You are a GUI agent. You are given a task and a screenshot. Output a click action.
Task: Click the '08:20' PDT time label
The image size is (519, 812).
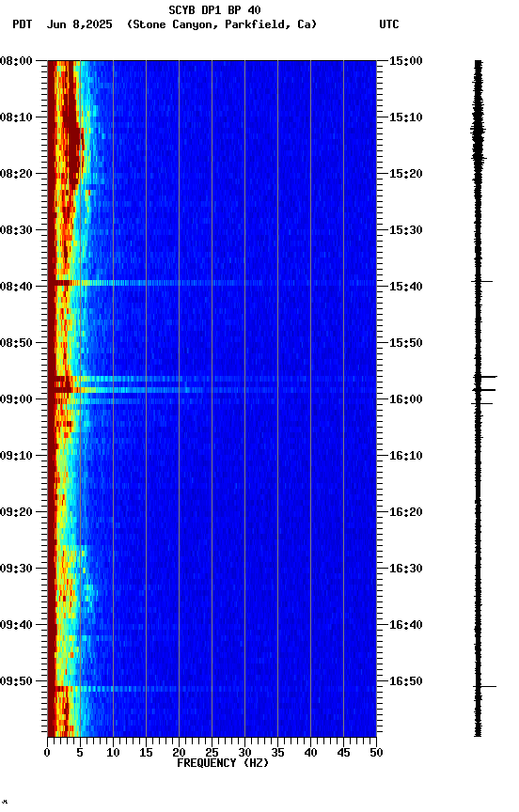16,174
